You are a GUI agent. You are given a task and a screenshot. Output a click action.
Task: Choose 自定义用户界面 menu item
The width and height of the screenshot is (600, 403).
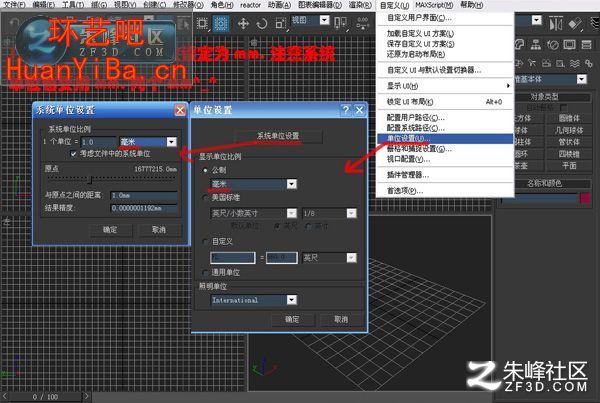445,18
